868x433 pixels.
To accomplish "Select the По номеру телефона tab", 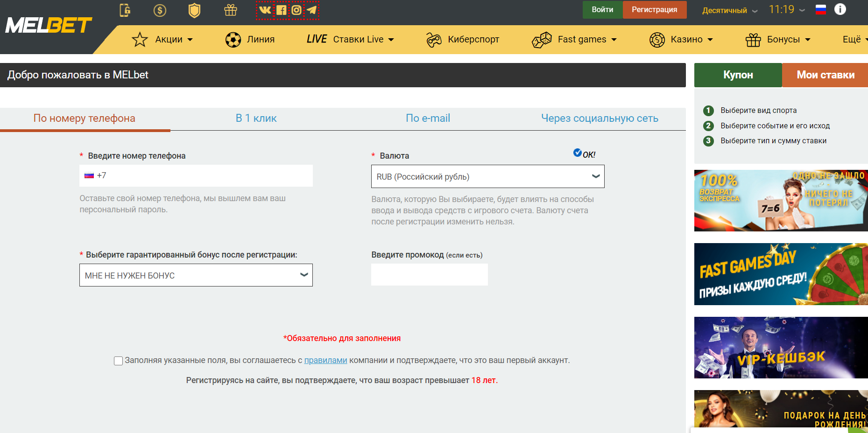I will click(x=85, y=119).
